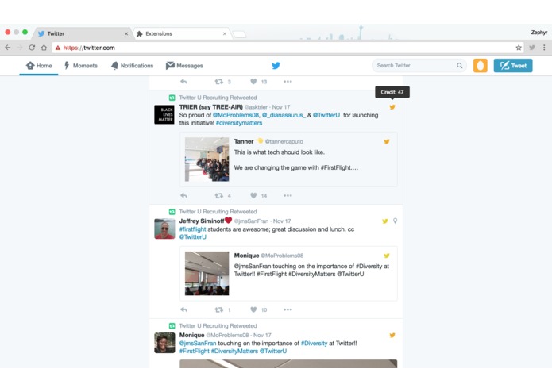
Task: Click the bird icon on Monique's bottom tweet
Action: (x=392, y=335)
